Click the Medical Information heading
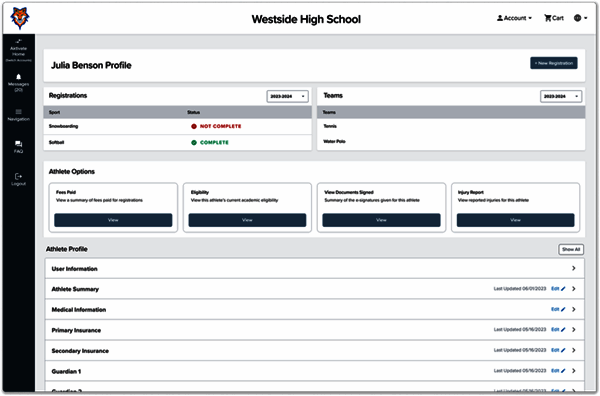Image resolution: width=600 pixels, height=396 pixels. click(x=79, y=310)
